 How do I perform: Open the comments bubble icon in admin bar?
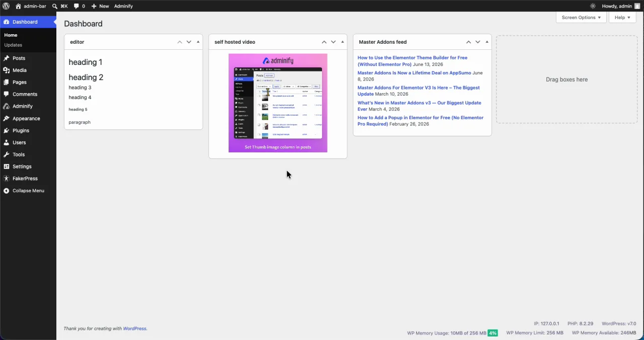pyautogui.click(x=76, y=6)
